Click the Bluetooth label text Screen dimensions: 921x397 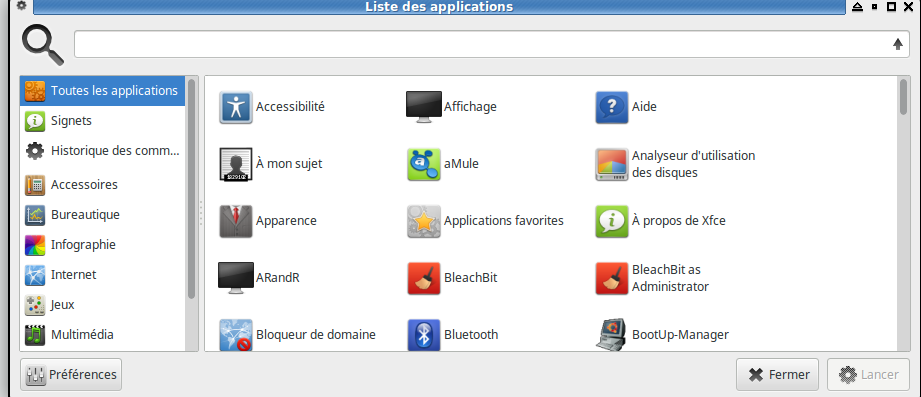click(471, 335)
